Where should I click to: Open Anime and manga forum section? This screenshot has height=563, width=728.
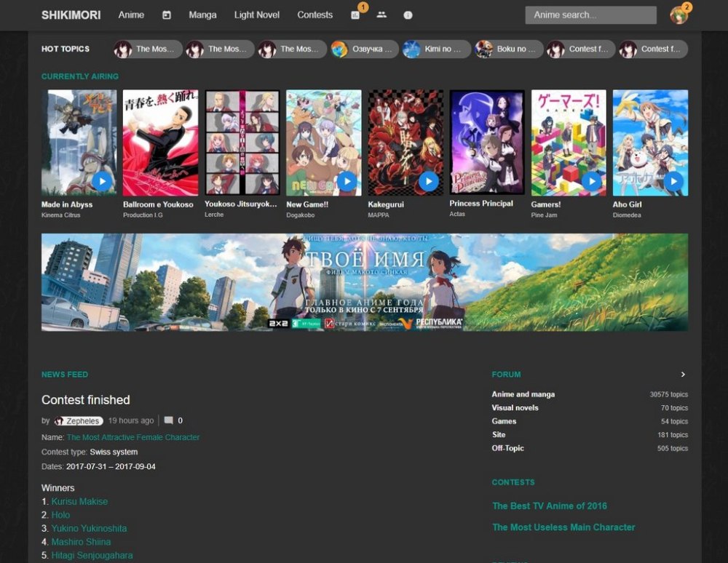click(x=523, y=394)
